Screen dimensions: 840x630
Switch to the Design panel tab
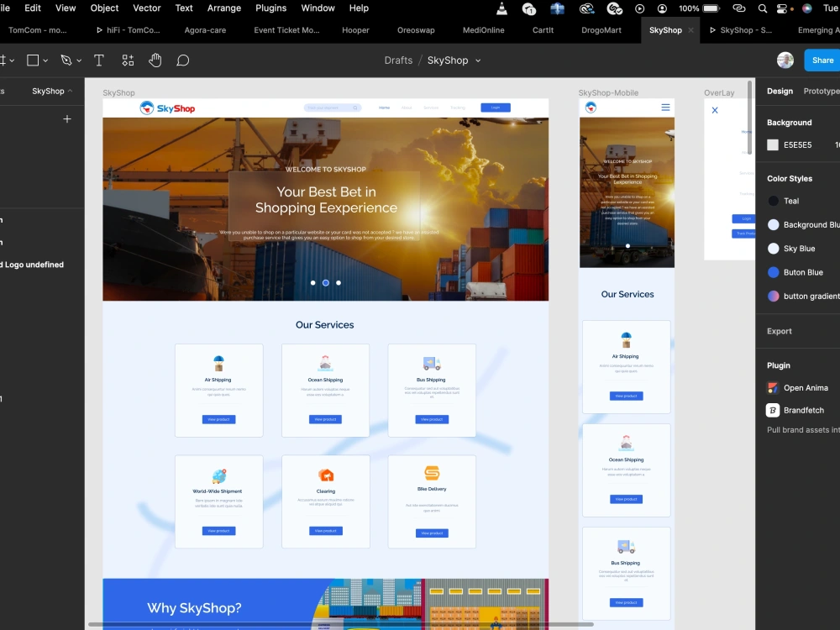coord(780,91)
